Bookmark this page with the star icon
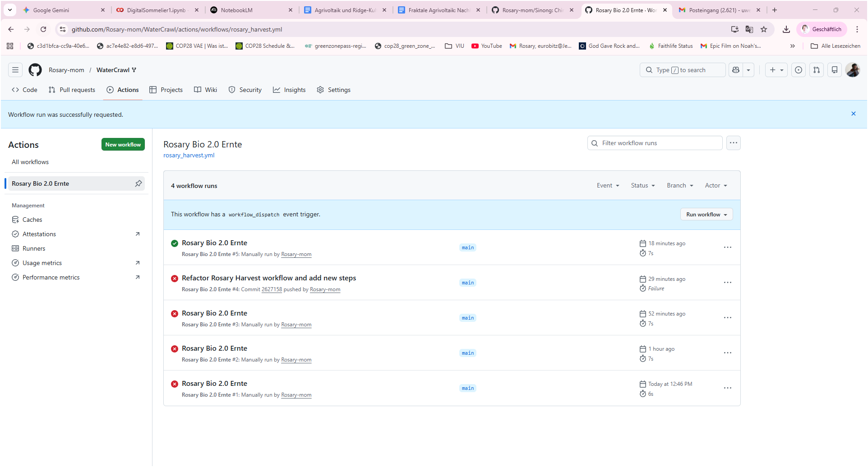The image size is (868, 467). (x=764, y=29)
